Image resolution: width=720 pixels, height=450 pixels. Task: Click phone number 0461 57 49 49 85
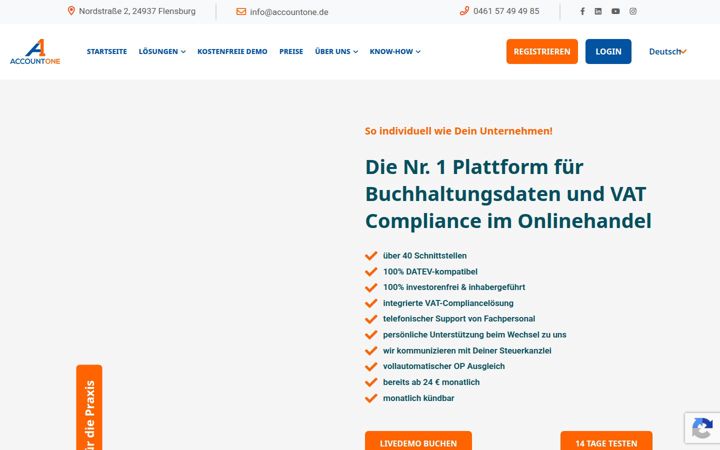(506, 11)
